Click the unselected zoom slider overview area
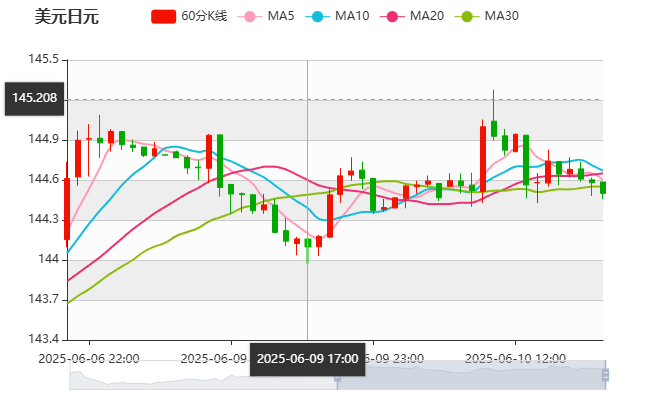Image resolution: width=670 pixels, height=400 pixels. tap(203, 375)
